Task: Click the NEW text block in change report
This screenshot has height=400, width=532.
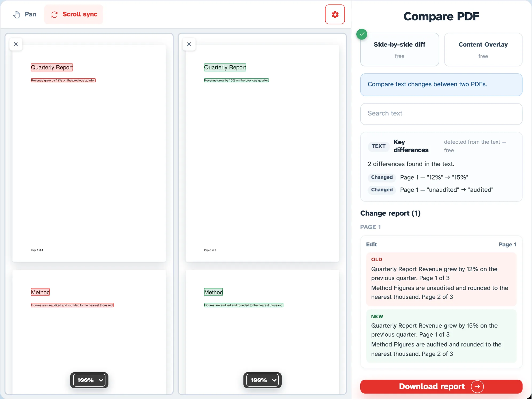Action: tap(441, 336)
